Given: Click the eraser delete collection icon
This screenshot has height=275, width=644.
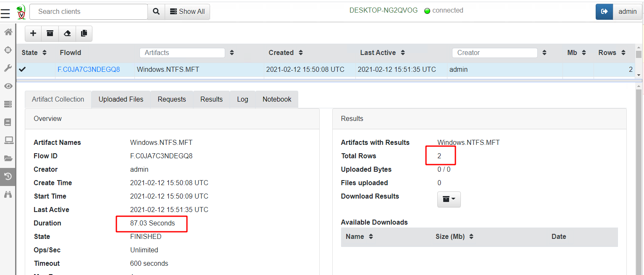Looking at the screenshot, I should 67,34.
